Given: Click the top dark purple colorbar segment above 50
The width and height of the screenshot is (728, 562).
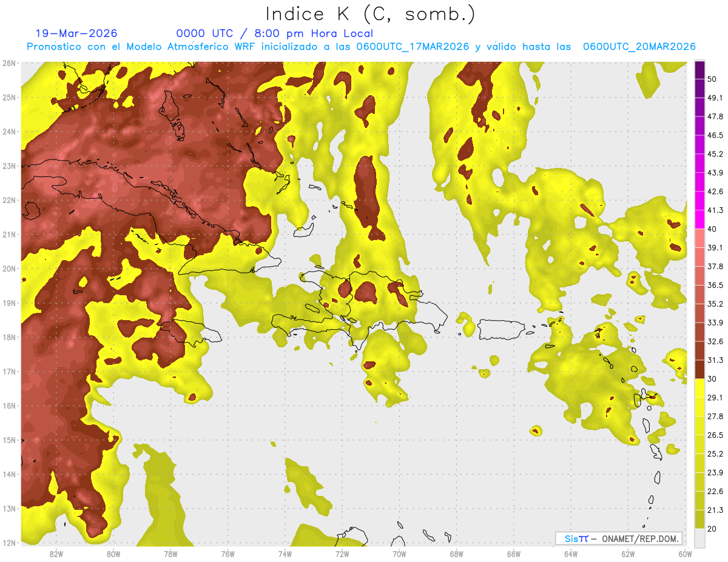Looking at the screenshot, I should pyautogui.click(x=699, y=70).
